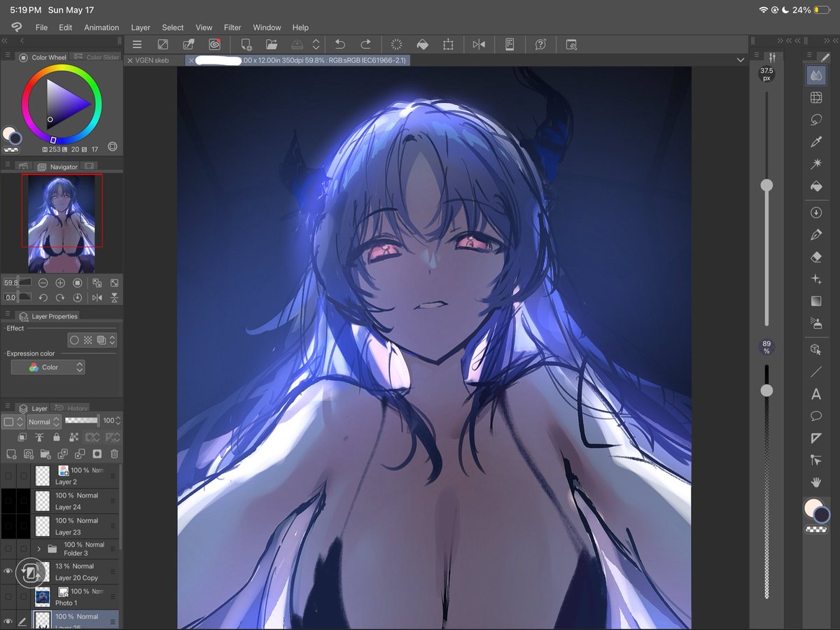The image size is (840, 630).
Task: Delete layer using trash icon
Action: point(114,454)
